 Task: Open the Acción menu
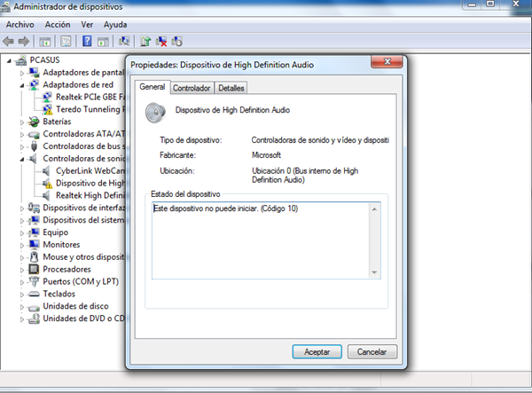58,25
